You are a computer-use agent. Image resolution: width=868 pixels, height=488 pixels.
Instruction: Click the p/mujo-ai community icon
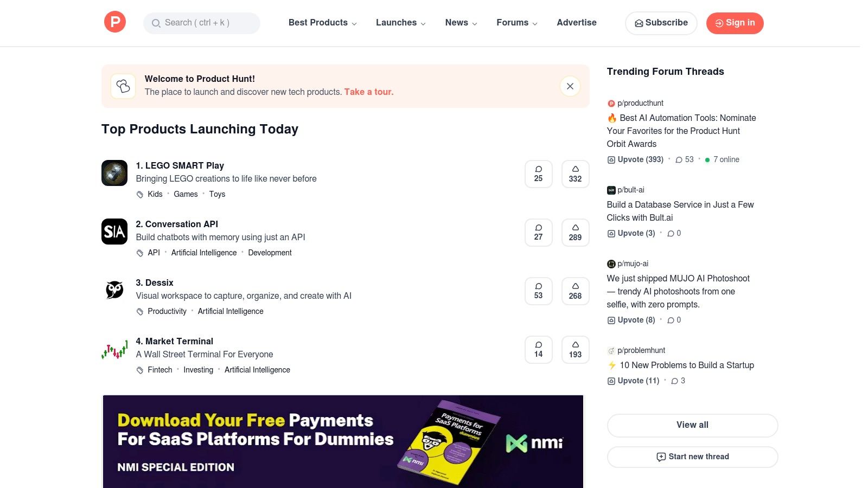[611, 264]
